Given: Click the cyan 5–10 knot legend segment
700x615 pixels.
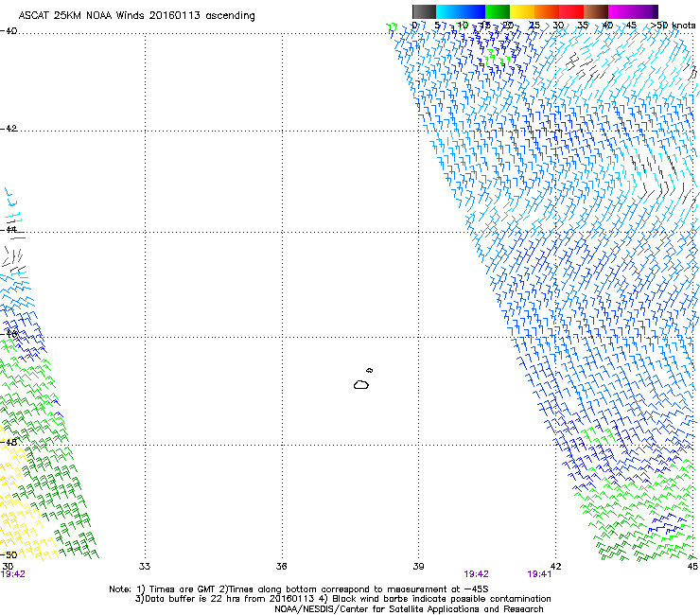Looking at the screenshot, I should click(448, 11).
